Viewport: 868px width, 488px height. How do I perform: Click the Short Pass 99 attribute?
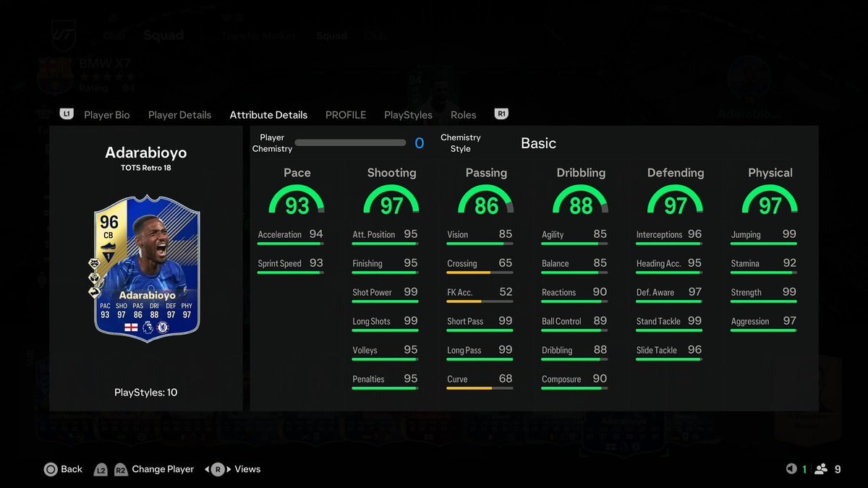(480, 322)
